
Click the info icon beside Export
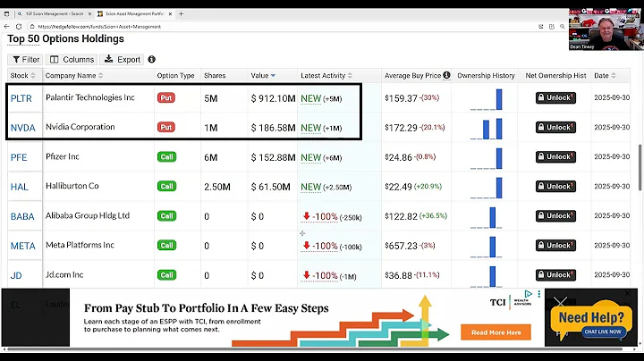pos(151,60)
